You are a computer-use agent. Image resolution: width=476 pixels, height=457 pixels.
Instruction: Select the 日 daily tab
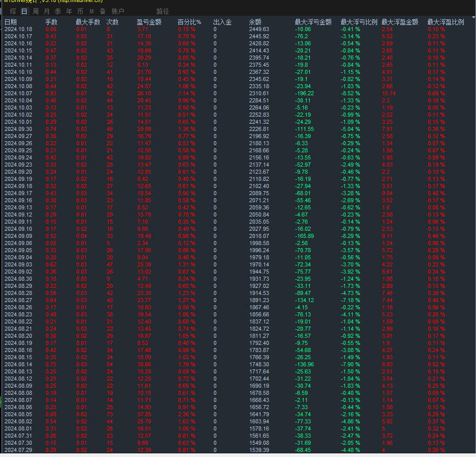[x=24, y=12]
